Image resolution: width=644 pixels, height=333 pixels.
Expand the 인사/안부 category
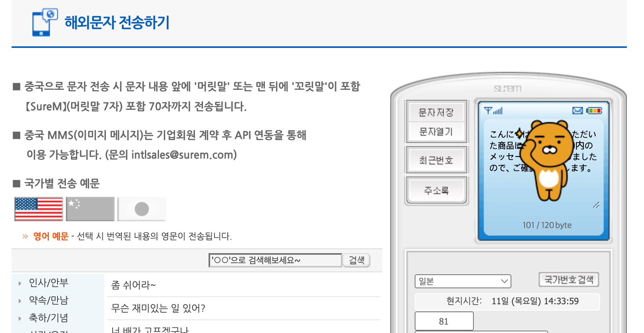(49, 283)
